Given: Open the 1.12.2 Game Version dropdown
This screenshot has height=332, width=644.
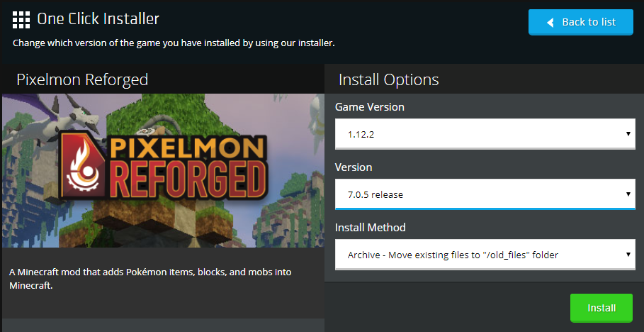Looking at the screenshot, I should [485, 134].
